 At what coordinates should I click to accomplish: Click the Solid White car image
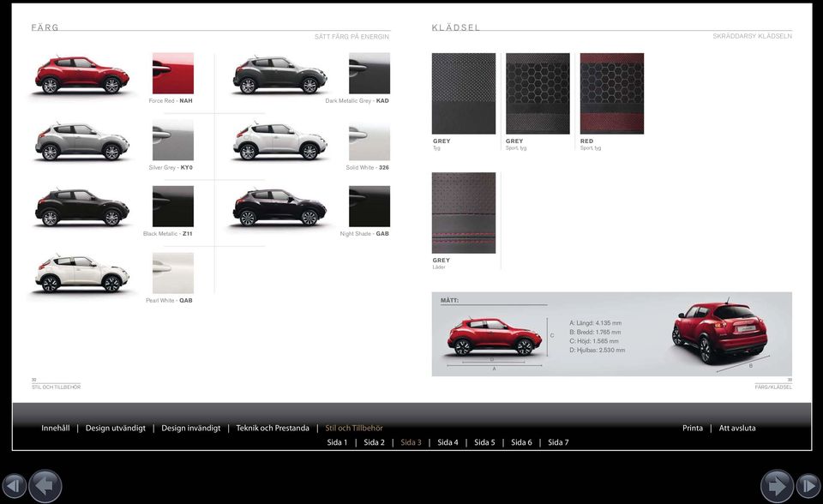pos(279,141)
